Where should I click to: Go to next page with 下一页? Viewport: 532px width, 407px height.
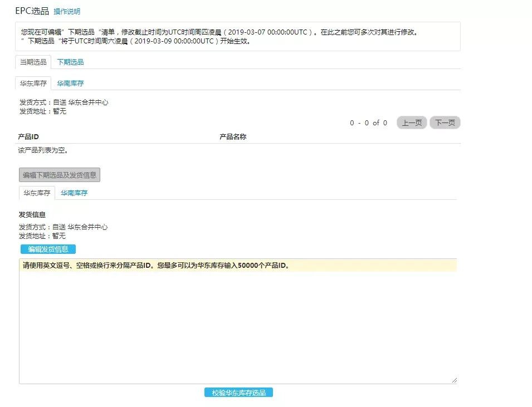coord(445,122)
